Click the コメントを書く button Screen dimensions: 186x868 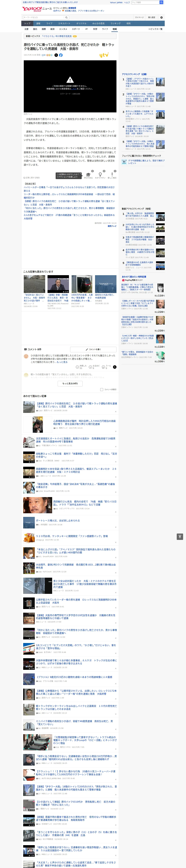point(93,349)
